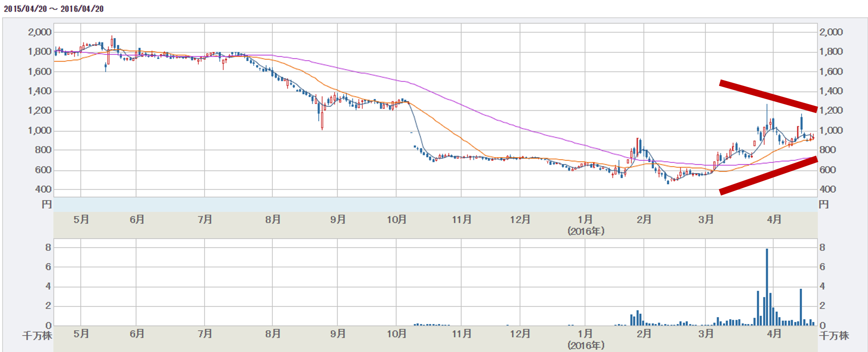This screenshot has height=352, width=868.
Task: Click 1月 label under the price chart
Action: (x=585, y=219)
